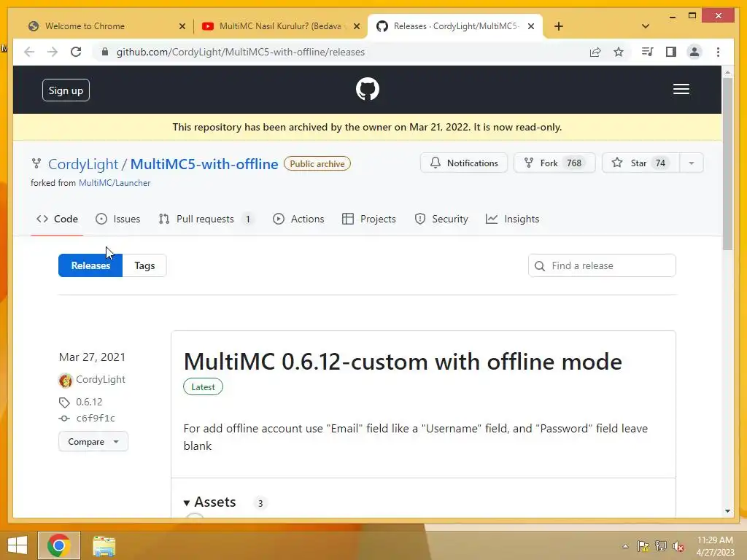Open the network tray icon
Image resolution: width=747 pixels, height=560 pixels.
661,546
